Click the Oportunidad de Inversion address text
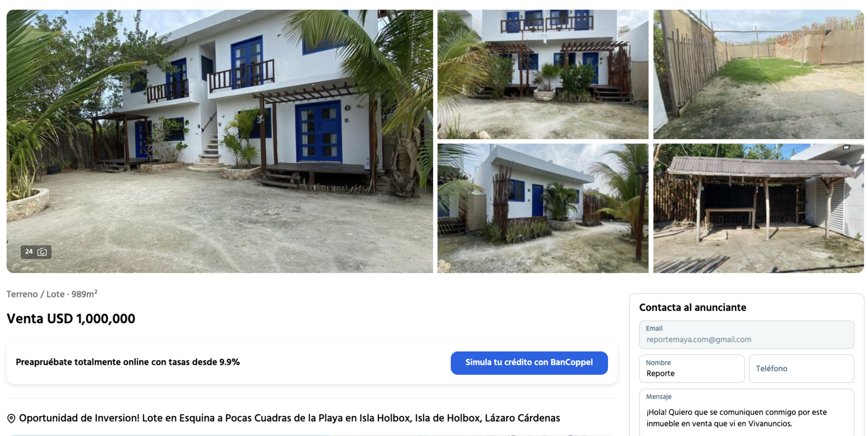Image resolution: width=868 pixels, height=436 pixels. pos(289,418)
